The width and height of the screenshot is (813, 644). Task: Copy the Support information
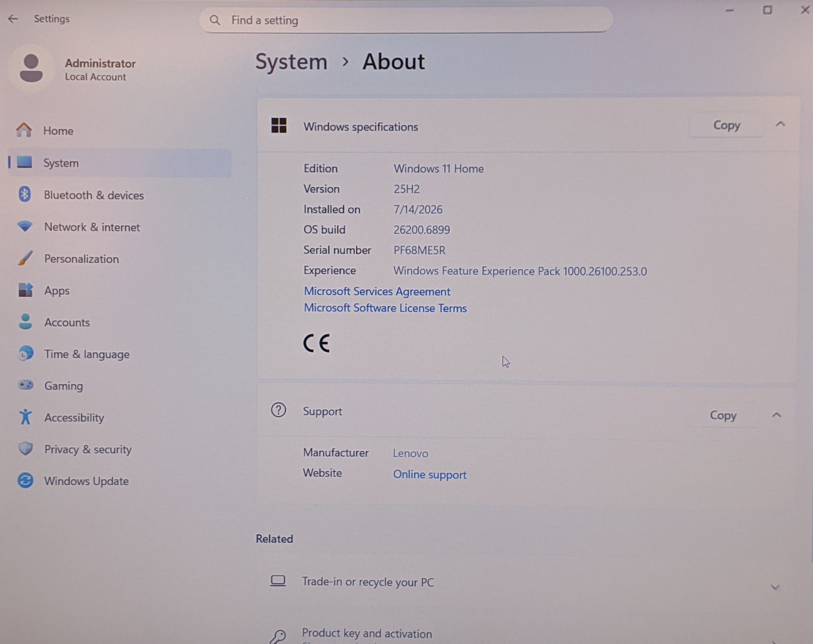click(723, 415)
